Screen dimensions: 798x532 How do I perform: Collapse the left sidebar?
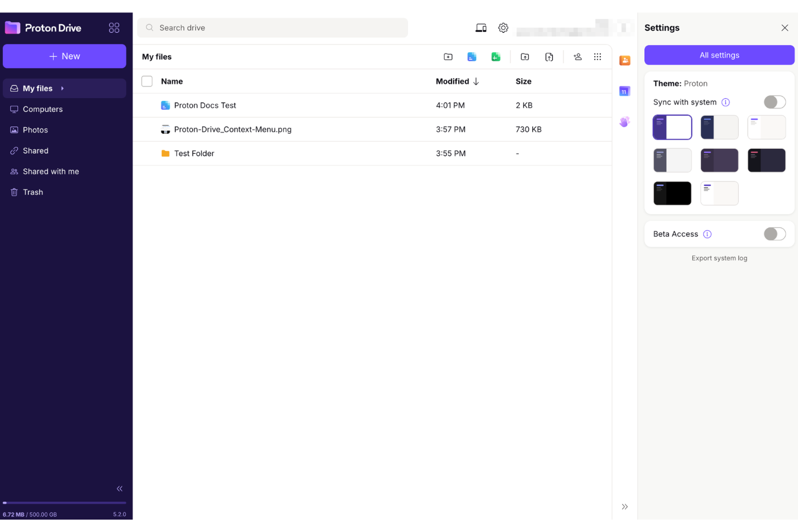(x=120, y=489)
